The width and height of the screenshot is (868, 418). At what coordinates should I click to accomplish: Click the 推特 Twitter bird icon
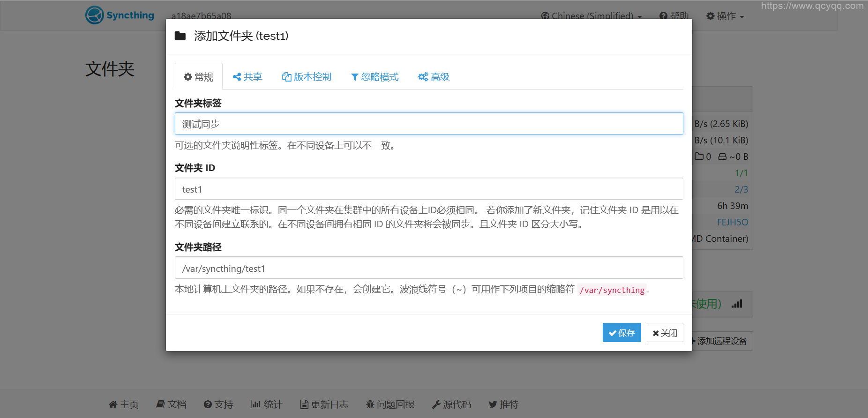[493, 404]
